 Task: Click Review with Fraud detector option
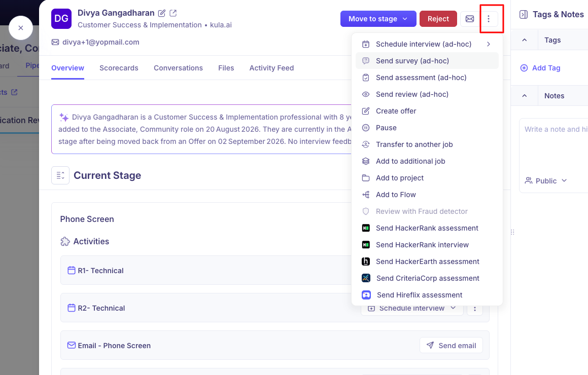tap(427, 211)
